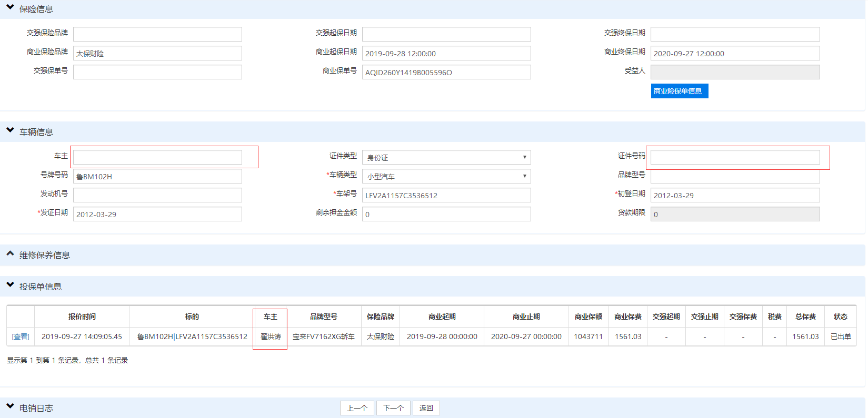Edit the 商业终保日期 field
The height and width of the screenshot is (418, 868).
(x=735, y=53)
